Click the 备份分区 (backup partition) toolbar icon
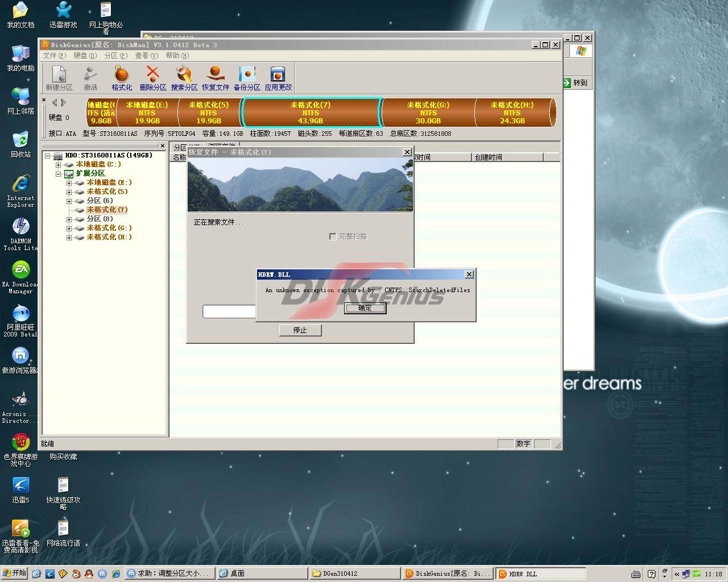 [x=247, y=78]
